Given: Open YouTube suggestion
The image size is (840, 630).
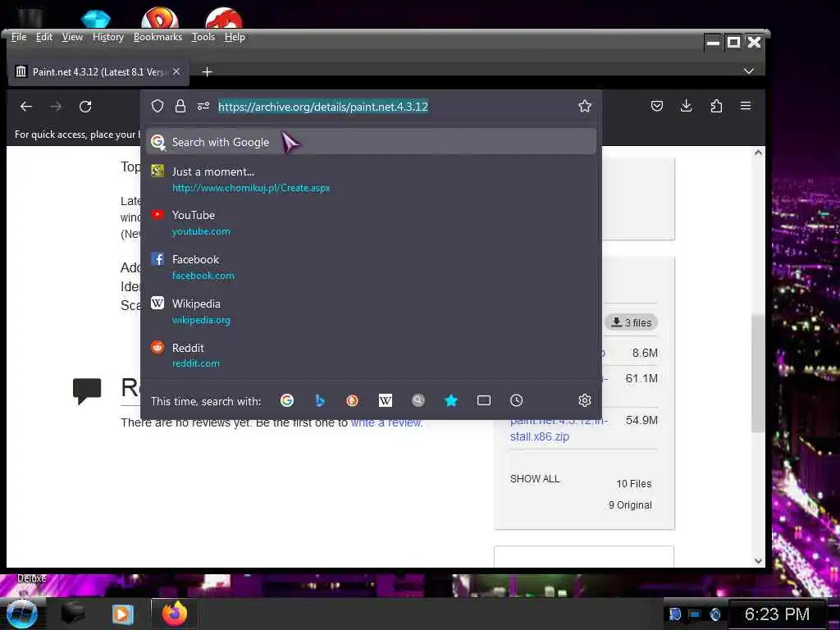Looking at the screenshot, I should (x=372, y=223).
